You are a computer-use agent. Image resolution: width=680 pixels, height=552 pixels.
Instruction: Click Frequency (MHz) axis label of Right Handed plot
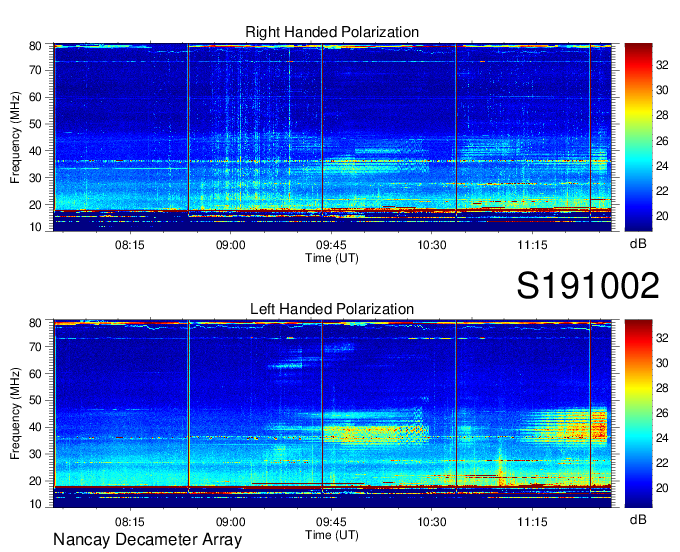[x=15, y=137]
